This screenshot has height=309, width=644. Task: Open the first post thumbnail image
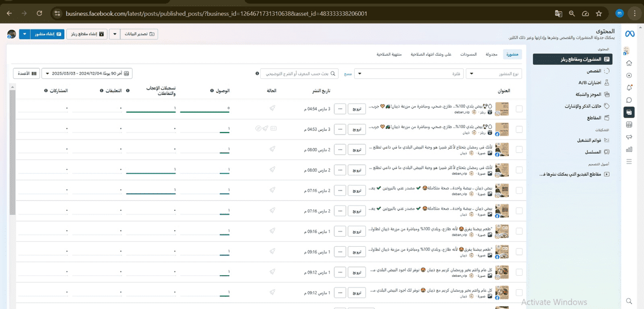click(x=502, y=109)
